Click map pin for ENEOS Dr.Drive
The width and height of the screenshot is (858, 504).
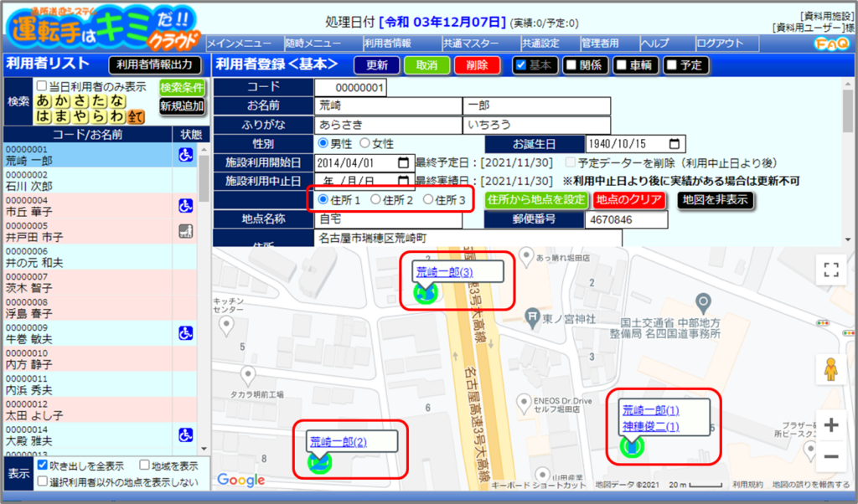click(524, 404)
